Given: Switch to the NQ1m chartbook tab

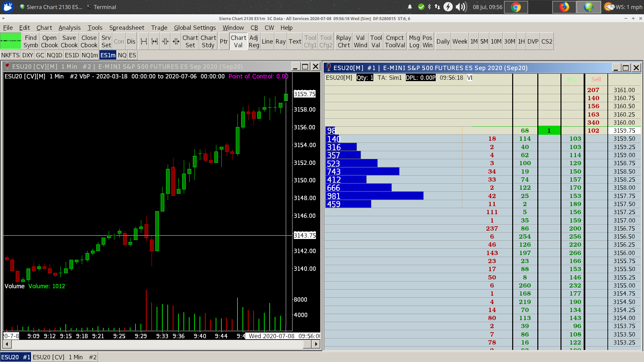Looking at the screenshot, I should [x=90, y=55].
